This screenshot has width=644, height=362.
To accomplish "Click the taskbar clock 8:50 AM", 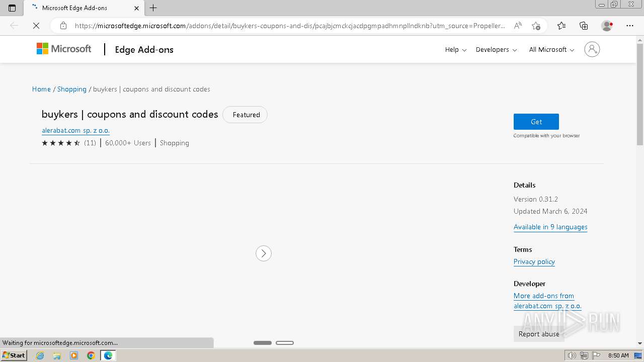I will pyautogui.click(x=618, y=355).
